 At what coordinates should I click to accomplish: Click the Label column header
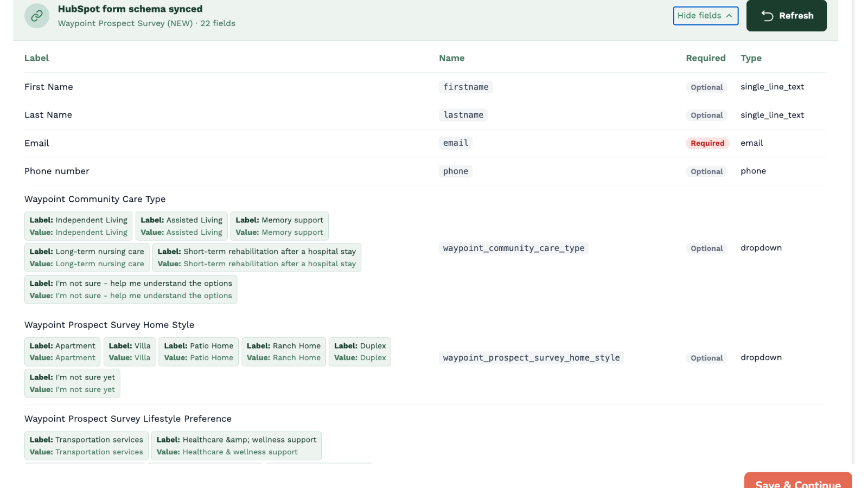point(36,58)
